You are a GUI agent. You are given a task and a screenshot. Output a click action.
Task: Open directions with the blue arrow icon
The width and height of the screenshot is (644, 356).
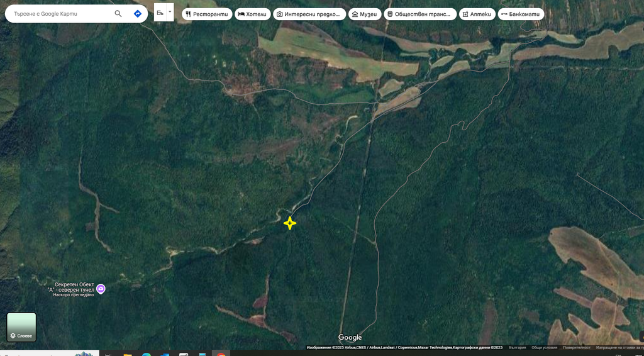tap(137, 13)
